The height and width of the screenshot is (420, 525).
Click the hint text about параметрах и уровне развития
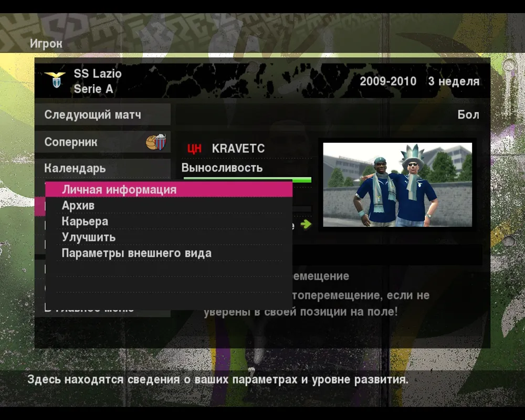pos(218,380)
